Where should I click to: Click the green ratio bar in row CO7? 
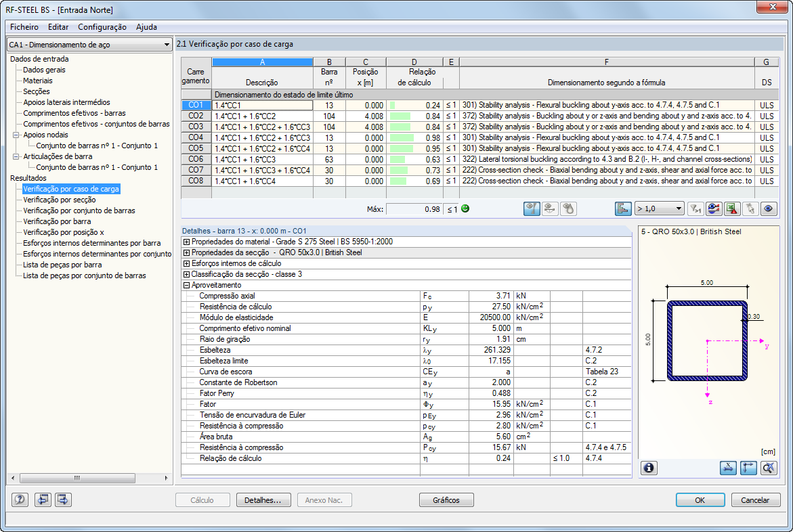(x=398, y=171)
